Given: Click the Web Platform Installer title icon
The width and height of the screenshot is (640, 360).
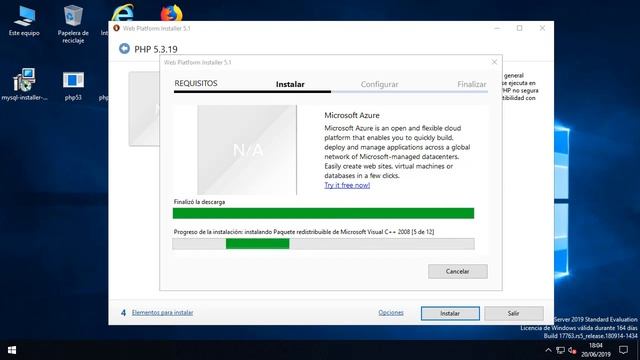Looking at the screenshot, I should coord(116,28).
